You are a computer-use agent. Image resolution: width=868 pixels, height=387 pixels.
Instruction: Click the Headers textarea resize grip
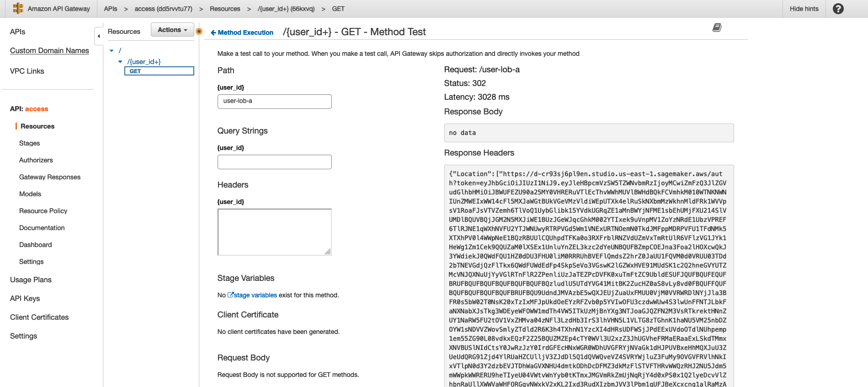pos(328,252)
